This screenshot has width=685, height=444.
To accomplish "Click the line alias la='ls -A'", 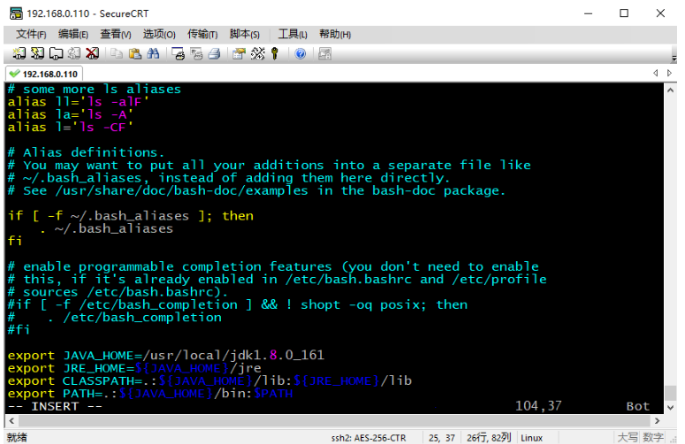I will [x=70, y=114].
